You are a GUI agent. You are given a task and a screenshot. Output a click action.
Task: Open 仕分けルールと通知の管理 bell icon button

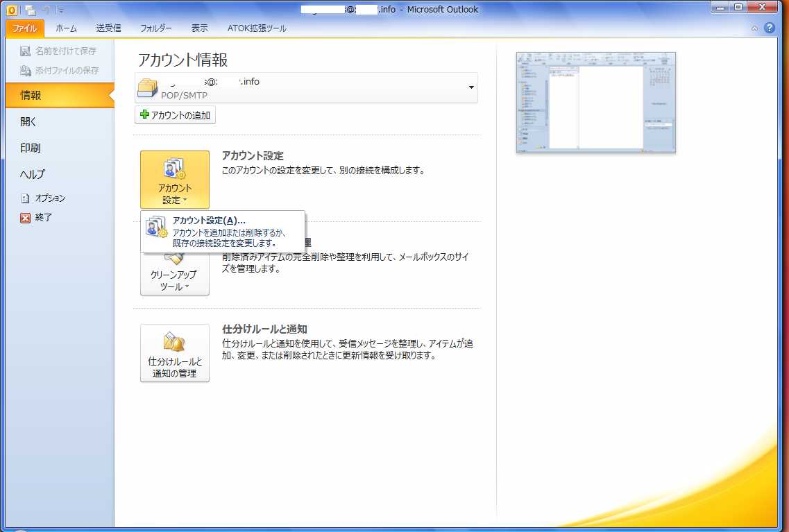(174, 353)
